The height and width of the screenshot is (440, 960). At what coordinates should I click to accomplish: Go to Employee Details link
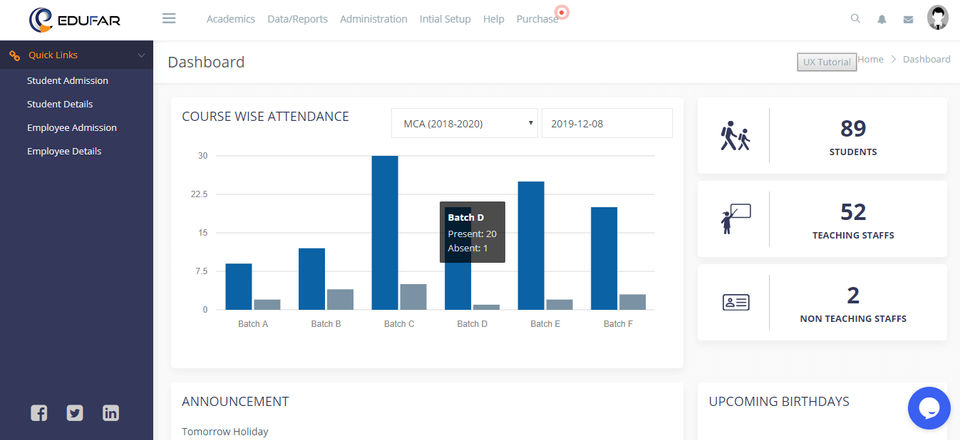[64, 151]
